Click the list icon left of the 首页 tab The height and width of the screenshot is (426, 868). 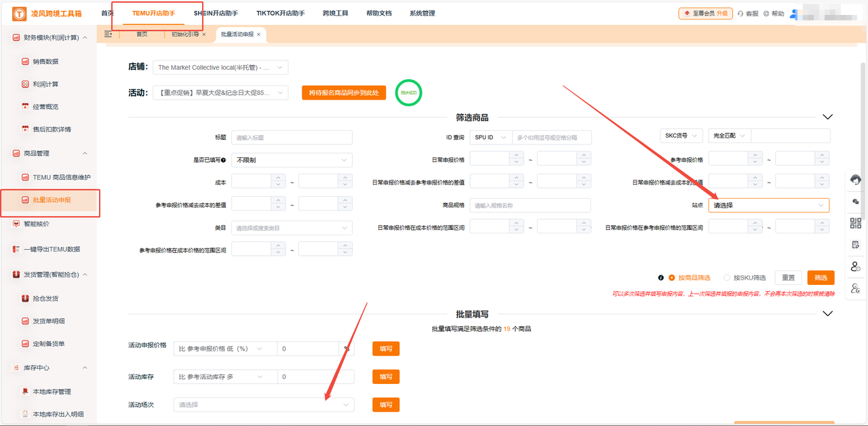point(108,33)
